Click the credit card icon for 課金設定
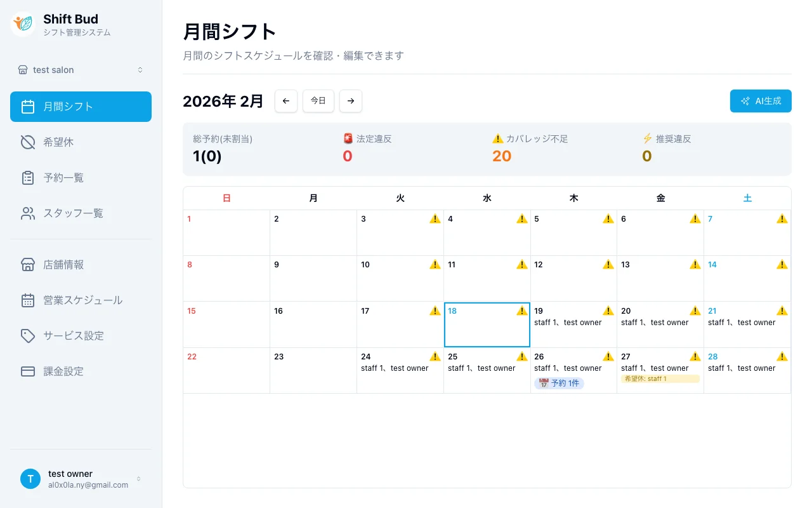Screen dimensions: 812x508 (x=28, y=371)
